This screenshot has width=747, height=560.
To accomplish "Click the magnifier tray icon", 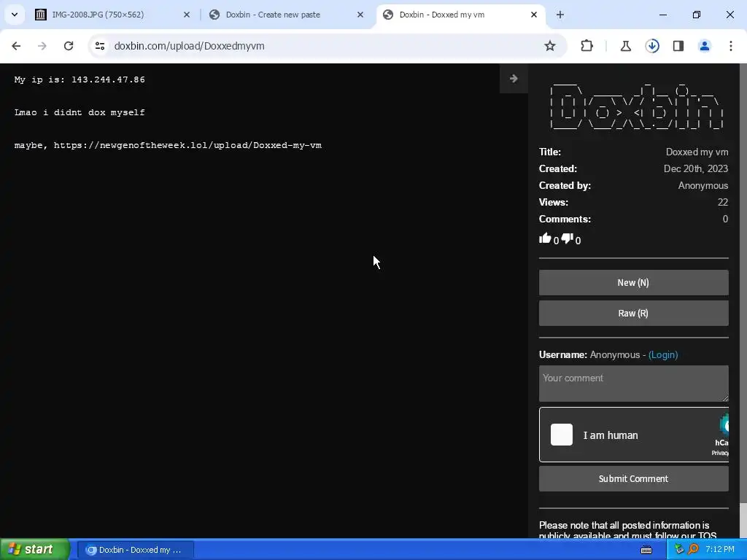I will [x=693, y=549].
